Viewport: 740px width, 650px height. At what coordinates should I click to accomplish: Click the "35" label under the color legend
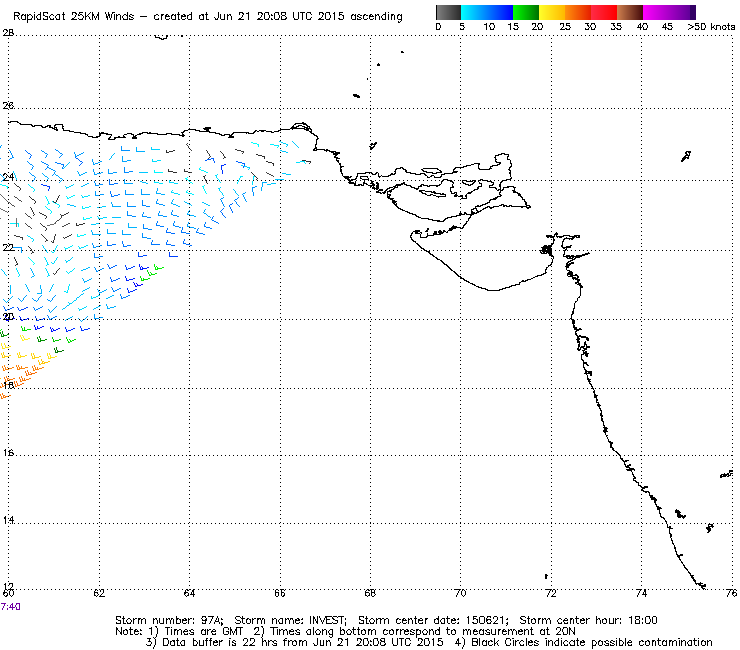pyautogui.click(x=615, y=27)
